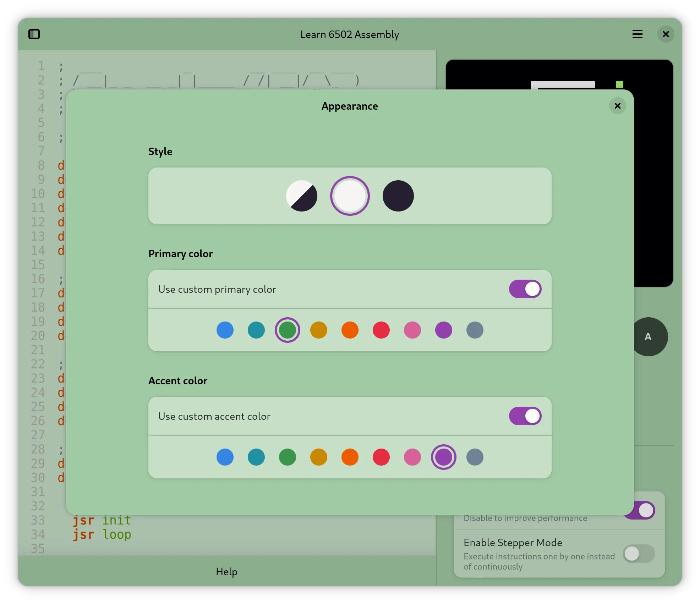Screen dimensions: 700x604
Task: Open the hamburger main menu
Action: (637, 34)
